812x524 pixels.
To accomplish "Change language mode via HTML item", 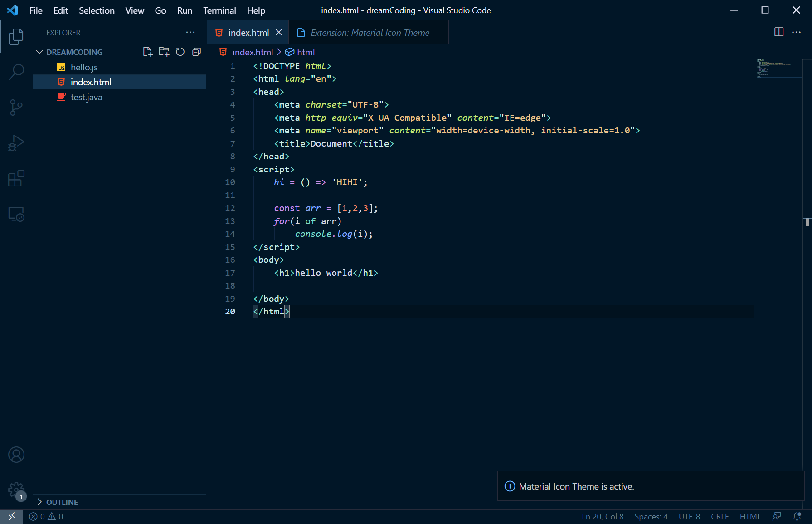I will point(750,516).
